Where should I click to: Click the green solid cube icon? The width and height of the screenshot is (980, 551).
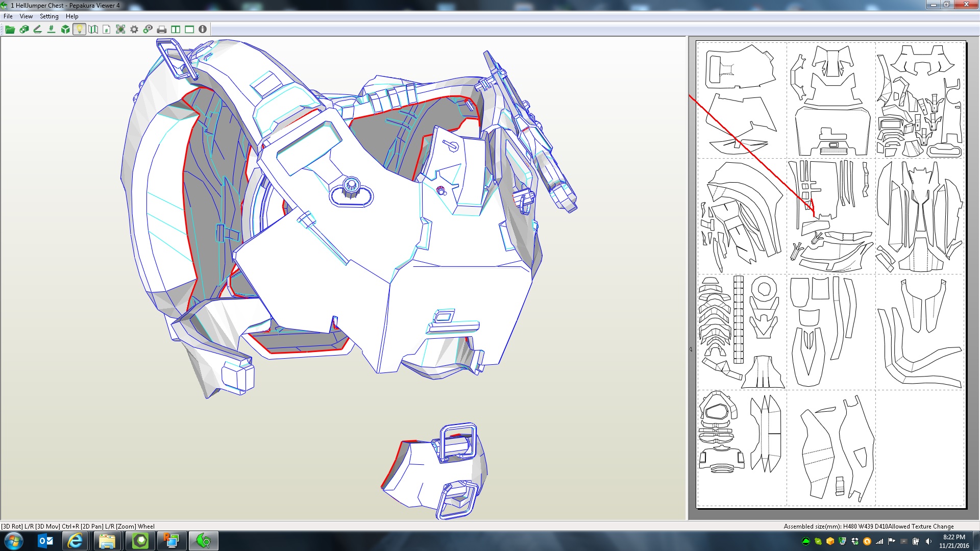click(x=65, y=30)
